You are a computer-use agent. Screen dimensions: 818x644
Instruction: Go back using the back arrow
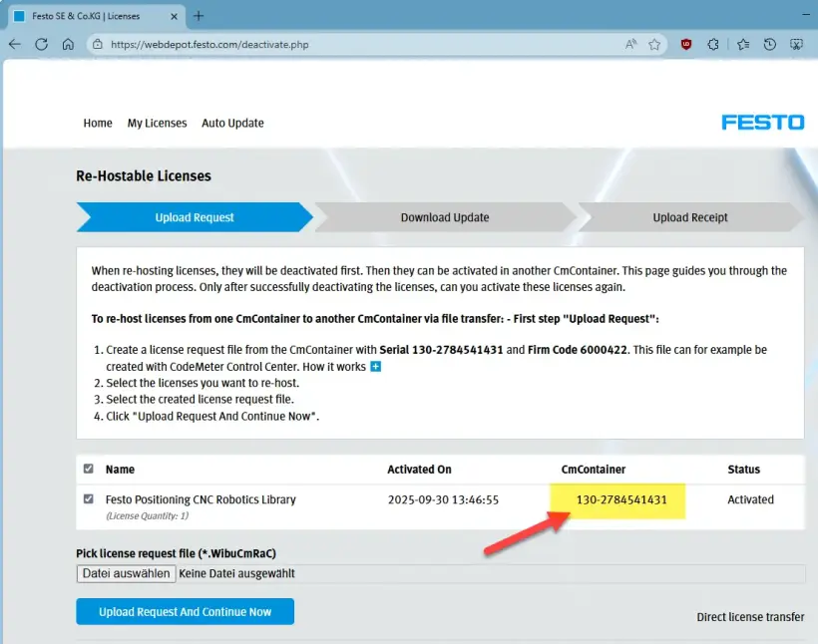coord(16,44)
